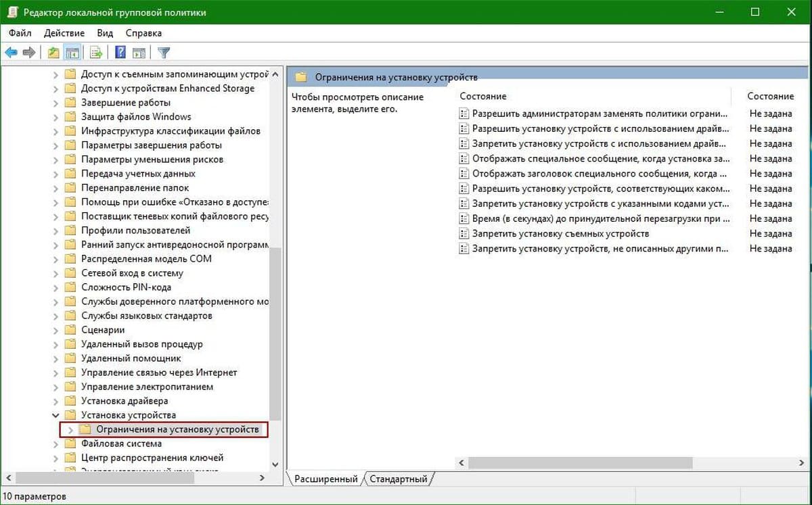
Task: Select policy Запретить установку устройств с использованием драйв
Action: tap(601, 143)
